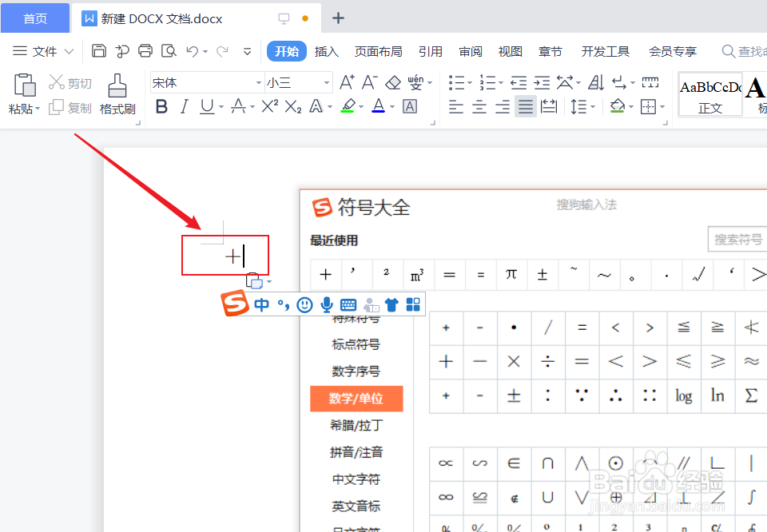Expand the numbered list dropdown arrow
This screenshot has height=532, width=767.
[501, 82]
